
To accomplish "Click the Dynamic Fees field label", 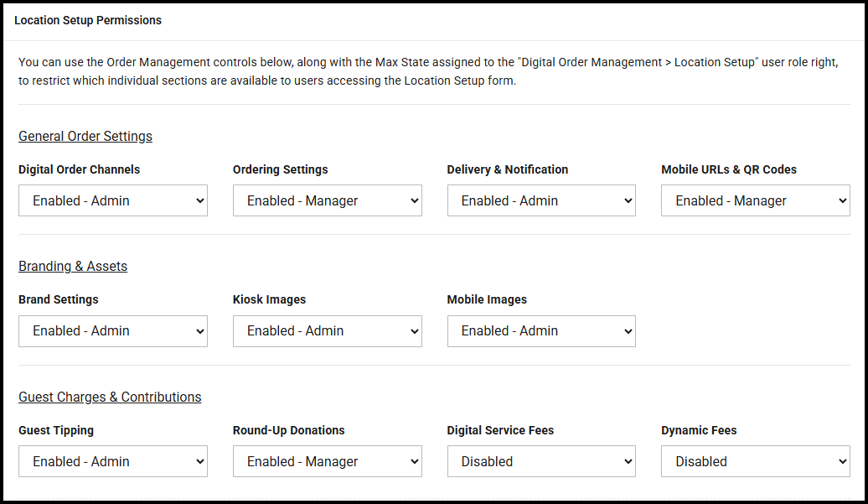I will [x=699, y=430].
